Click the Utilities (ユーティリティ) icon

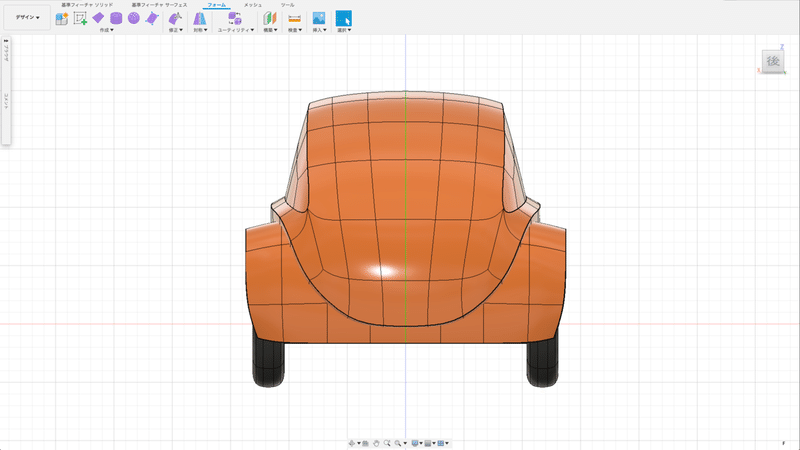pyautogui.click(x=234, y=18)
